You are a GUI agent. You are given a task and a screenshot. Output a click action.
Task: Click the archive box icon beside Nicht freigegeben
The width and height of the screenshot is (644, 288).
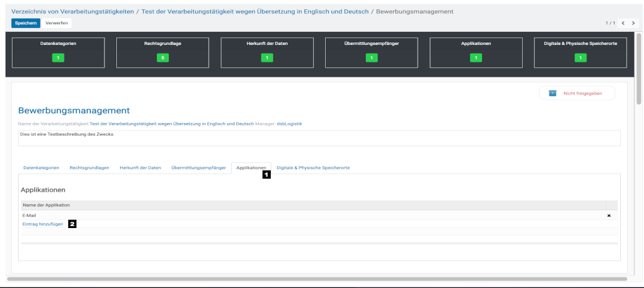coord(552,93)
